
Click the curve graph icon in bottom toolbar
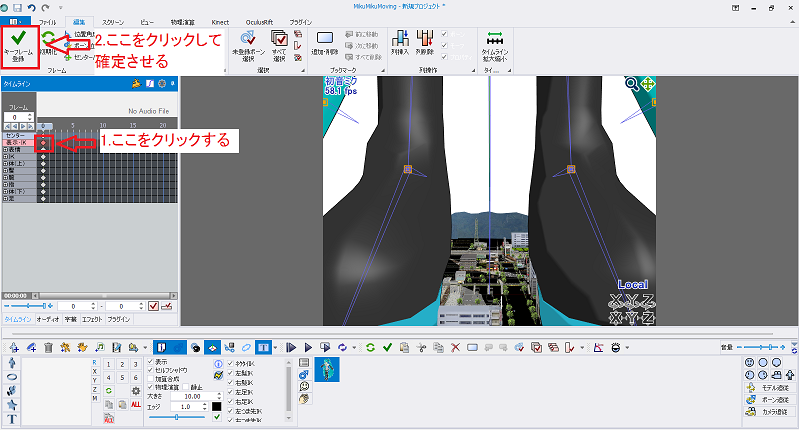click(x=598, y=347)
